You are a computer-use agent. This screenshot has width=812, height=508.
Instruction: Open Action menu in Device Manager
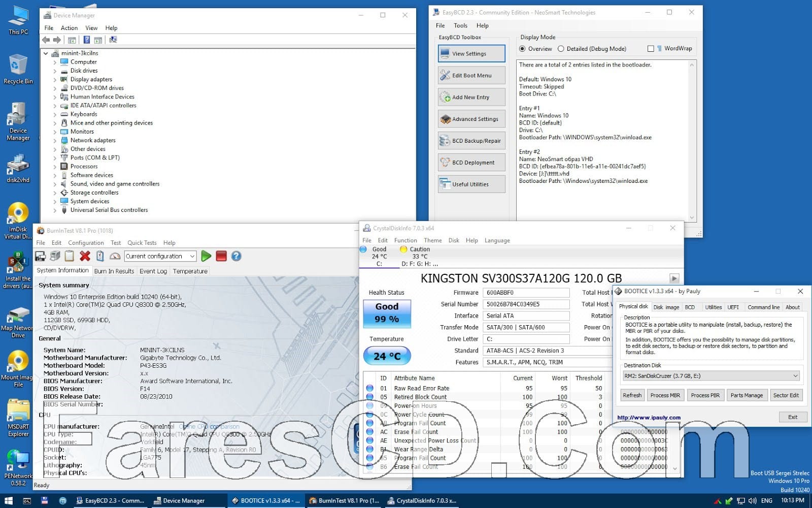69,28
